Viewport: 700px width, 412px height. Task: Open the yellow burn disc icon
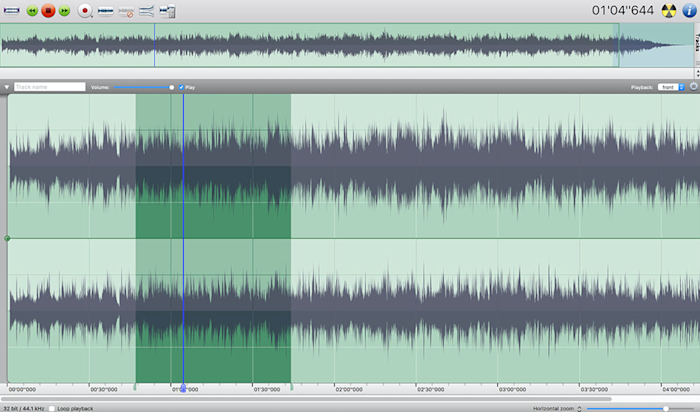point(668,11)
